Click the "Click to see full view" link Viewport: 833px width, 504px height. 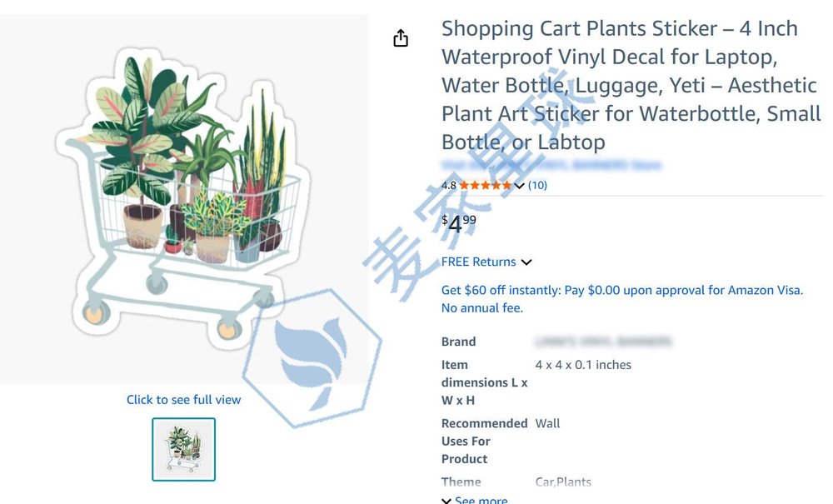click(x=183, y=400)
